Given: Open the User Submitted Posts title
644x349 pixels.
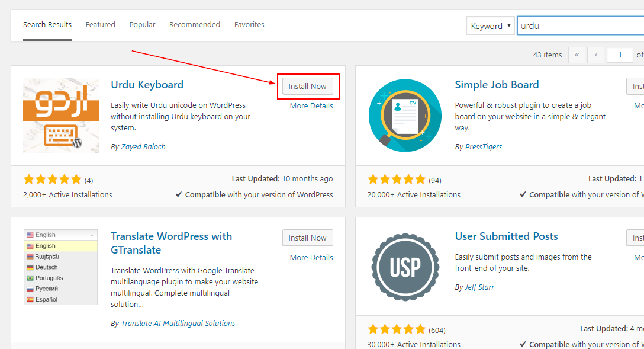Looking at the screenshot, I should coord(507,236).
